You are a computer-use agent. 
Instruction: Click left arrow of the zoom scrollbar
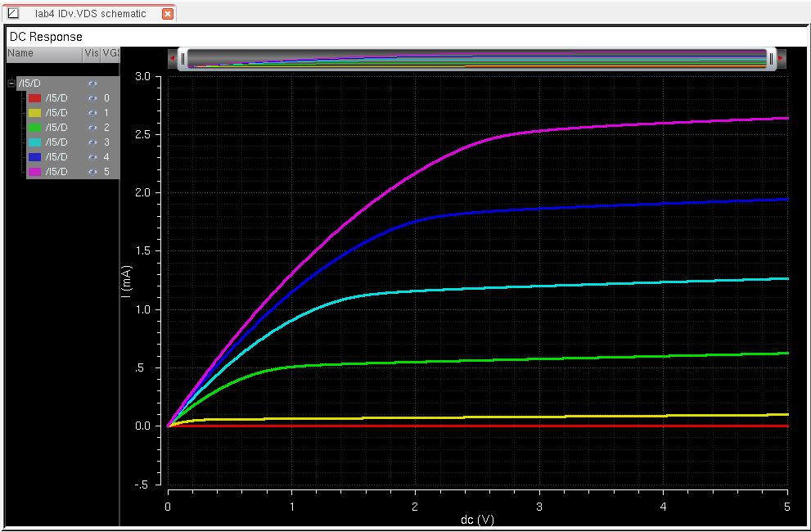click(x=172, y=58)
